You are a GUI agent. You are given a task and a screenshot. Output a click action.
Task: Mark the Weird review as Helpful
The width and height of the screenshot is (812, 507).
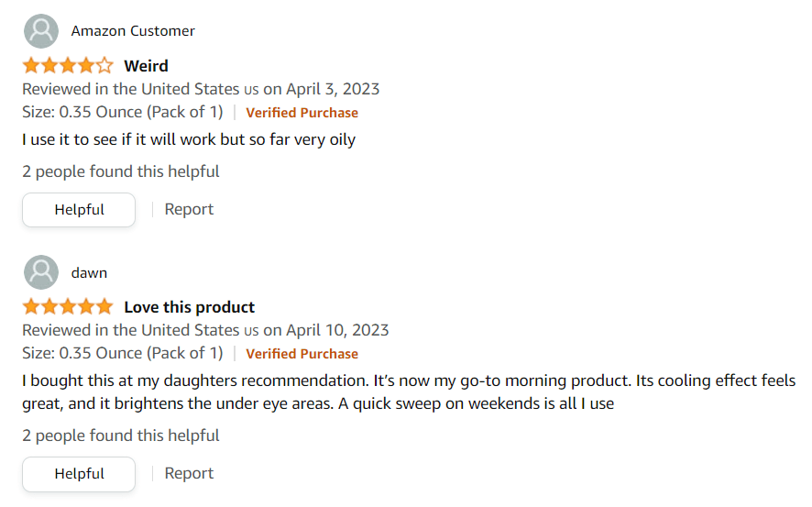click(x=79, y=210)
